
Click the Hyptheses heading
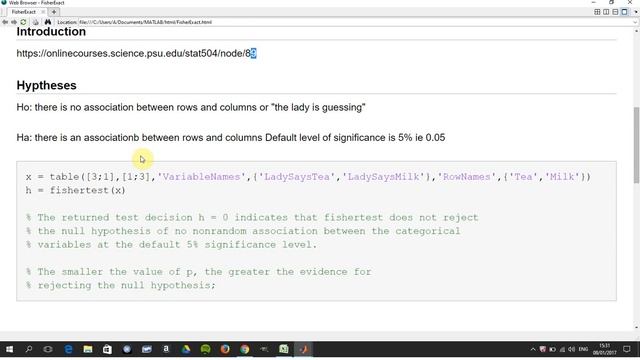(47, 85)
